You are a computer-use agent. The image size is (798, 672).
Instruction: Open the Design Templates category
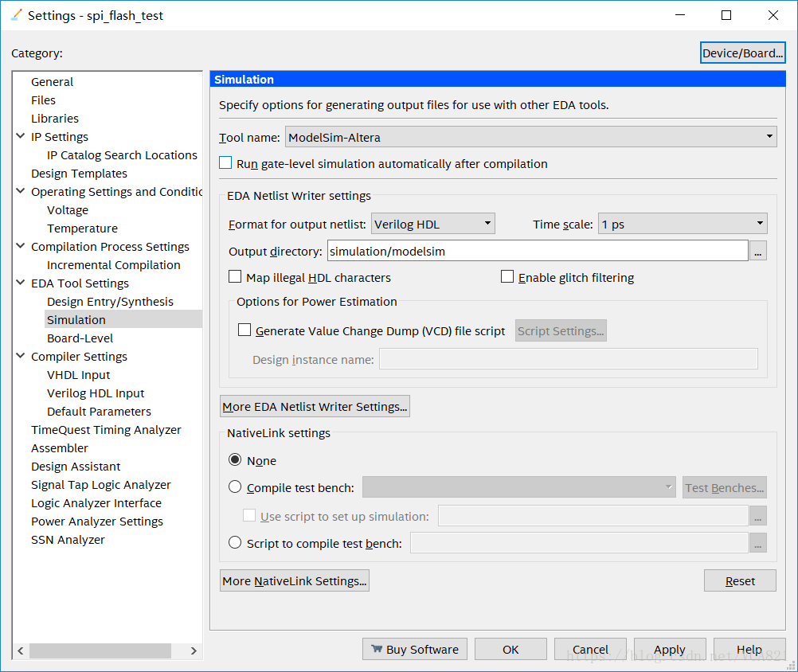click(x=79, y=174)
